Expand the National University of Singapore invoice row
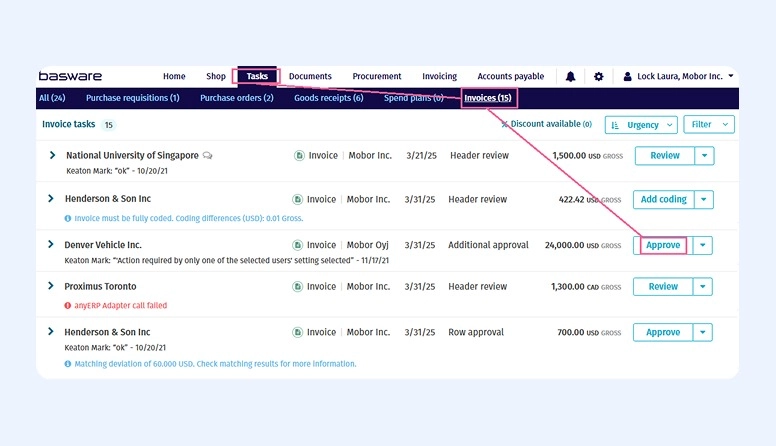Viewport: 776px width, 446px height. [x=52, y=155]
